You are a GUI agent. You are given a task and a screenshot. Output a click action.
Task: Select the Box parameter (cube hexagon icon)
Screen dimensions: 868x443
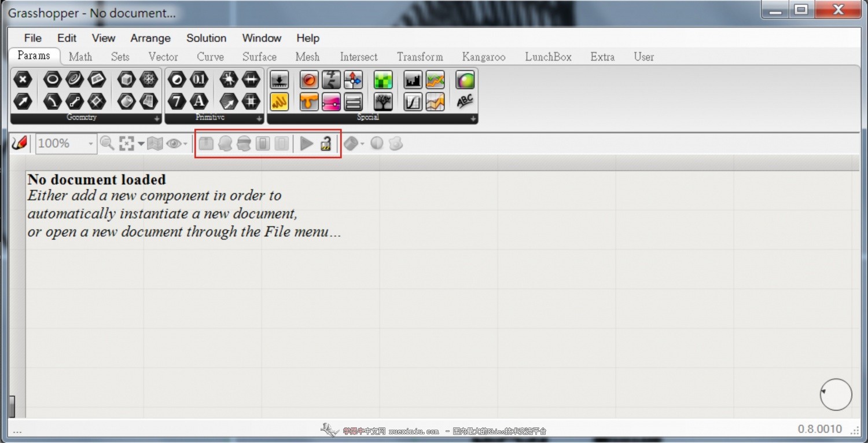(x=127, y=79)
